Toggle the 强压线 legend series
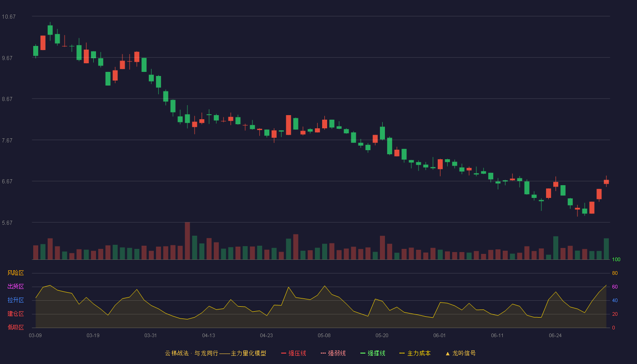The image size is (637, 364). (x=293, y=353)
